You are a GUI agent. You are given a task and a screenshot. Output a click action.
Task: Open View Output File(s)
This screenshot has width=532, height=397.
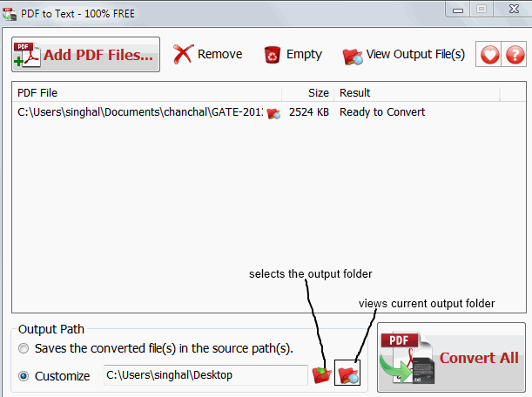click(403, 55)
